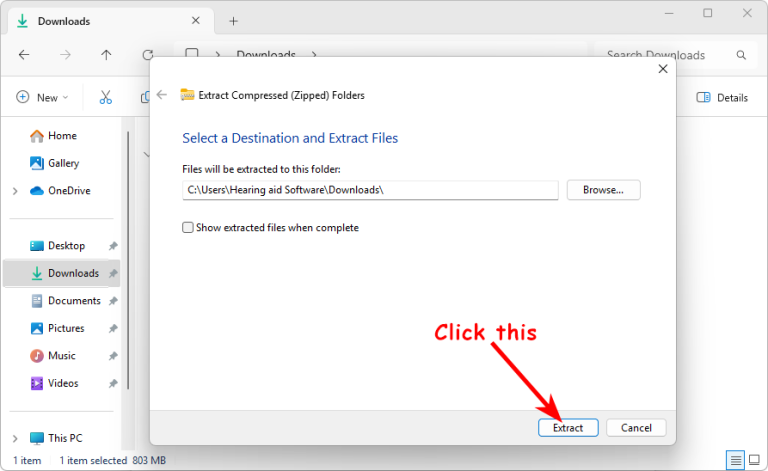Open the Documents quick access folder
This screenshot has height=471, width=768.
(73, 301)
